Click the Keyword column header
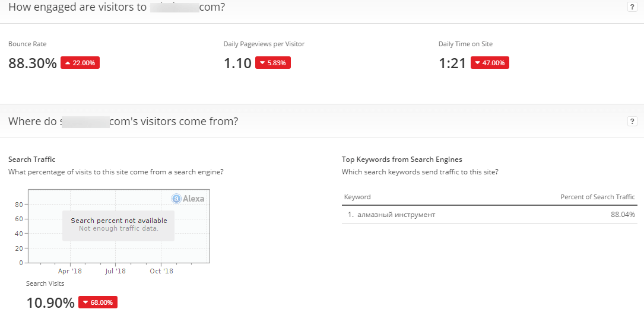 pyautogui.click(x=357, y=197)
